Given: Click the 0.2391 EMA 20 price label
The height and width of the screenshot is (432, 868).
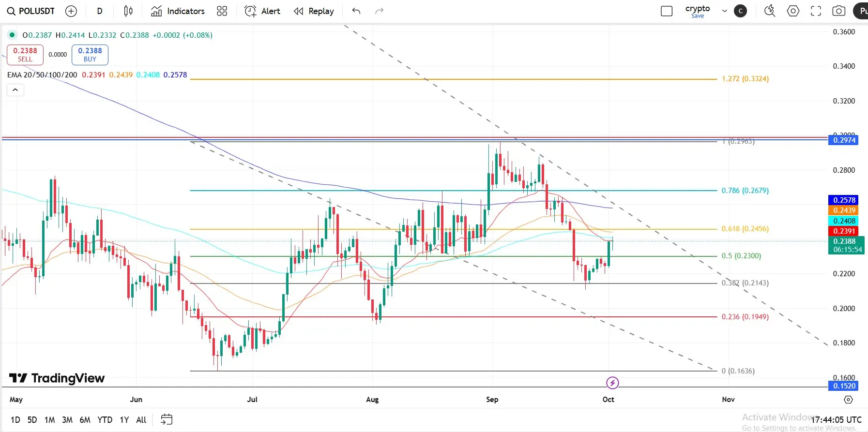Looking at the screenshot, I should point(844,231).
